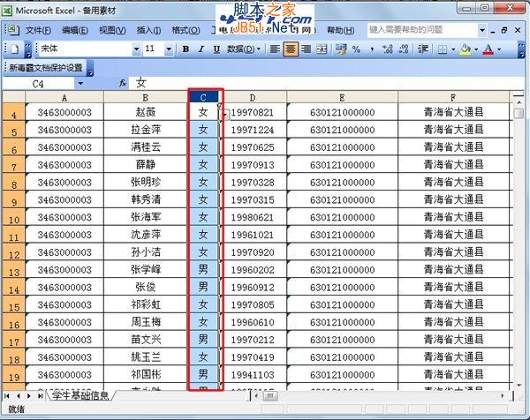
Task: Open the 视图(V) menu
Action: [x=112, y=30]
